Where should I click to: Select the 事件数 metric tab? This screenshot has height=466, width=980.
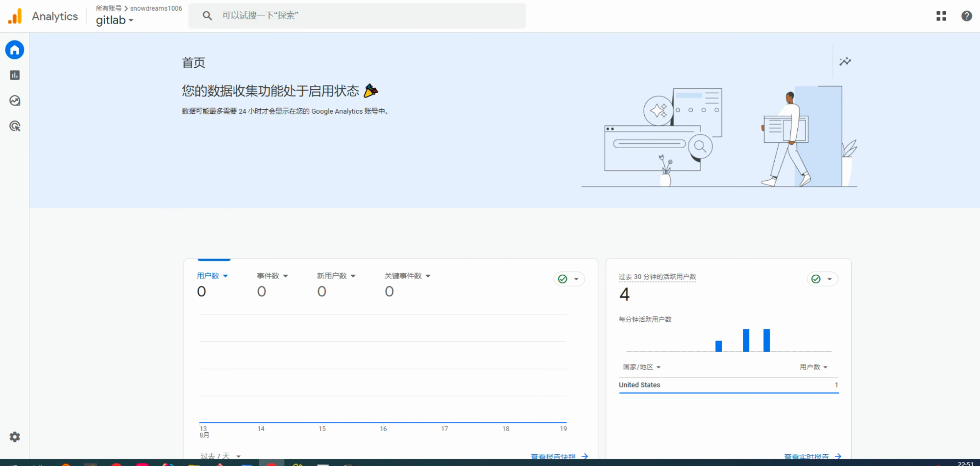(272, 276)
